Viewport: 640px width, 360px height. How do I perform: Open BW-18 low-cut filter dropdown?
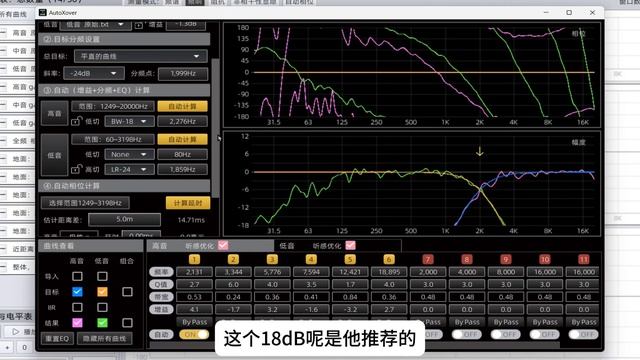129,121
